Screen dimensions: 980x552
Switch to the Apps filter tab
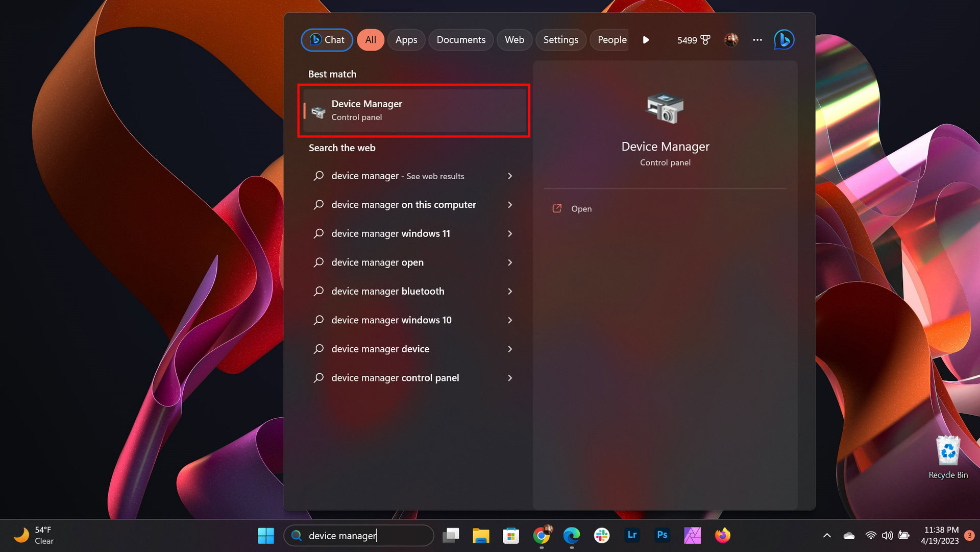pyautogui.click(x=406, y=40)
